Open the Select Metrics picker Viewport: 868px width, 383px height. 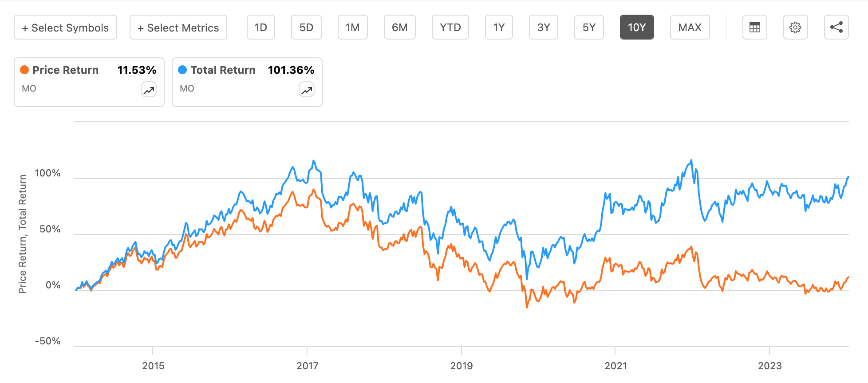(x=178, y=28)
